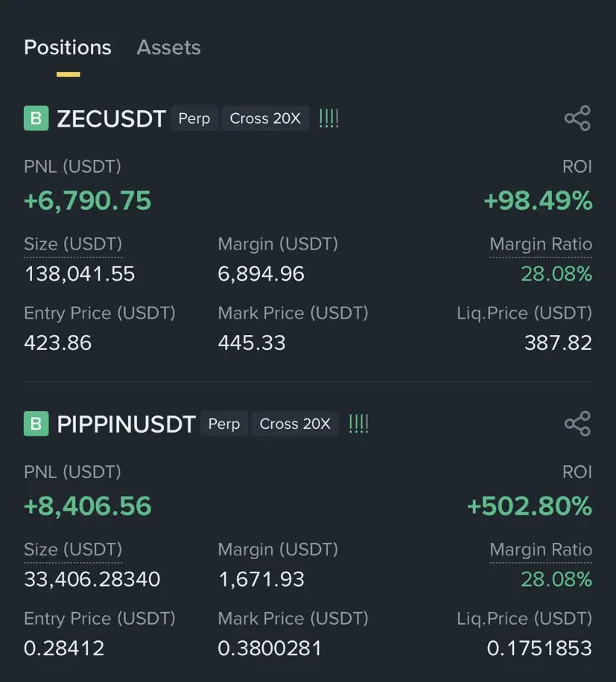This screenshot has height=682, width=616.
Task: Open the ZECUSDT trading pair
Action: (111, 119)
